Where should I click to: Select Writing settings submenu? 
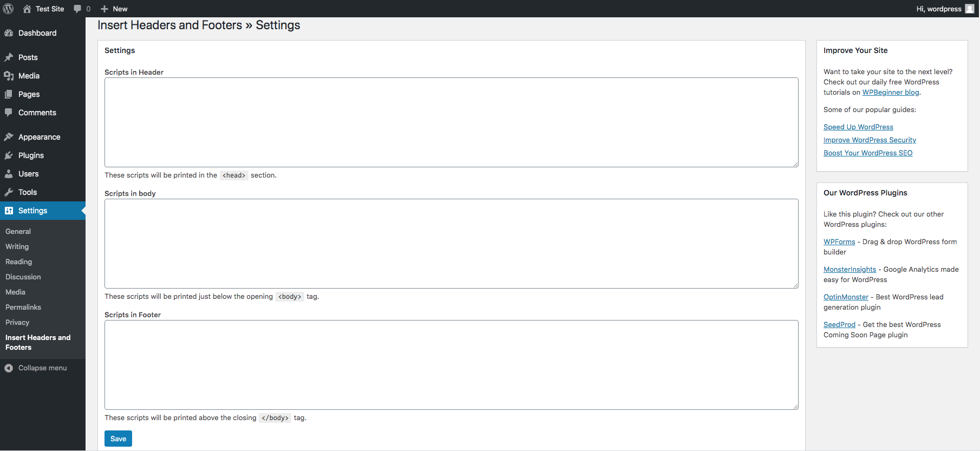point(17,246)
